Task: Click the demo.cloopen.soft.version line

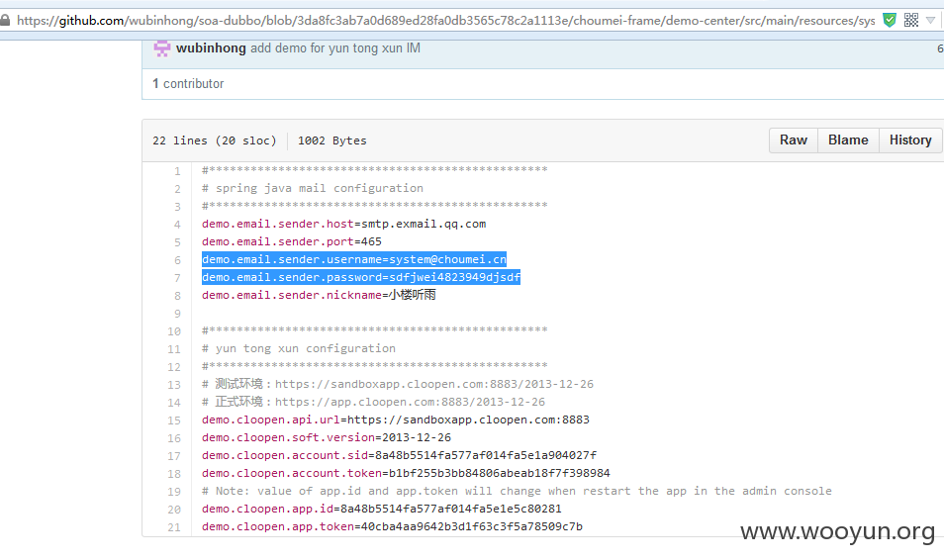Action: [x=327, y=437]
